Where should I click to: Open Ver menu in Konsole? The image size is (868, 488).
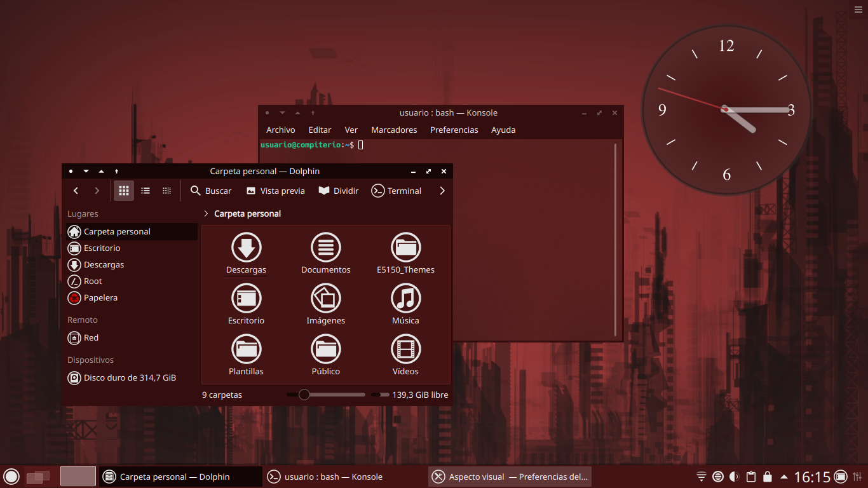351,130
